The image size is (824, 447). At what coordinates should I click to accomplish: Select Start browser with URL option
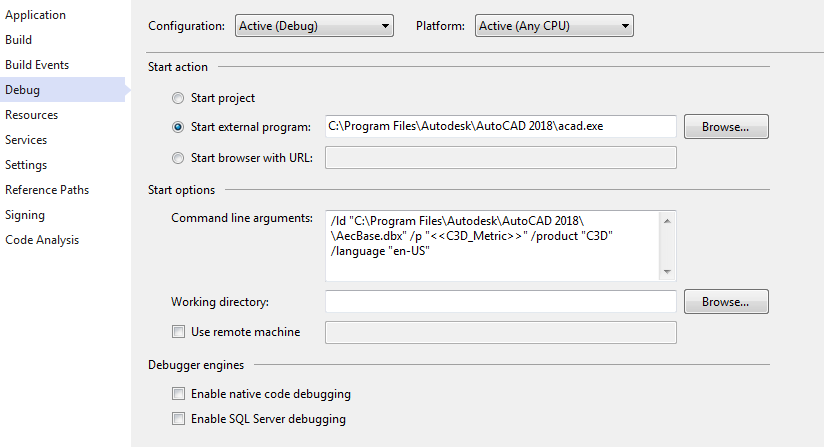click(178, 157)
